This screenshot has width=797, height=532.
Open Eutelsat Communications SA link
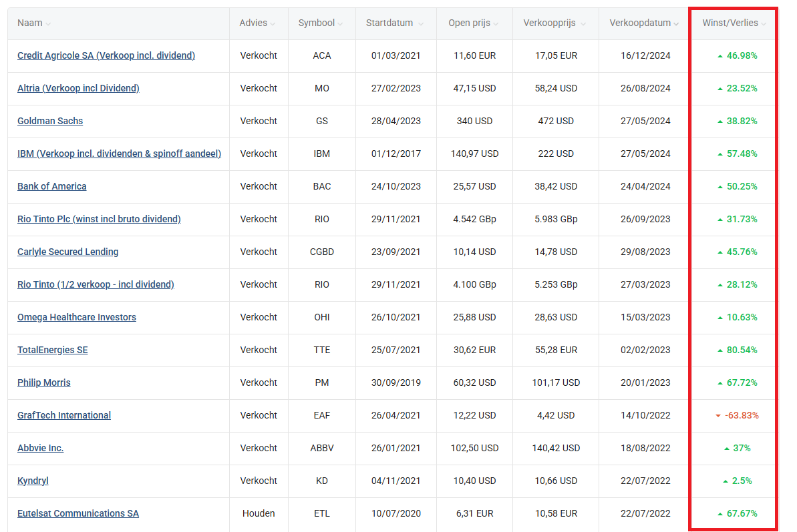[x=77, y=513]
